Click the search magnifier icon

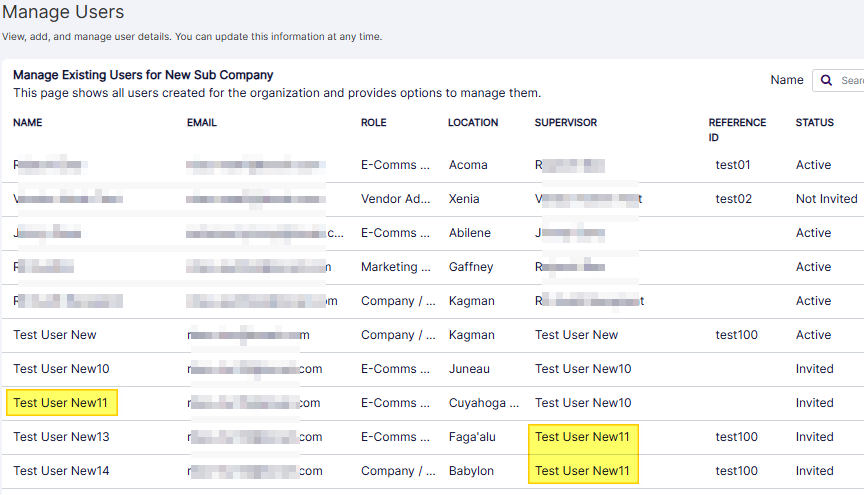(x=826, y=80)
